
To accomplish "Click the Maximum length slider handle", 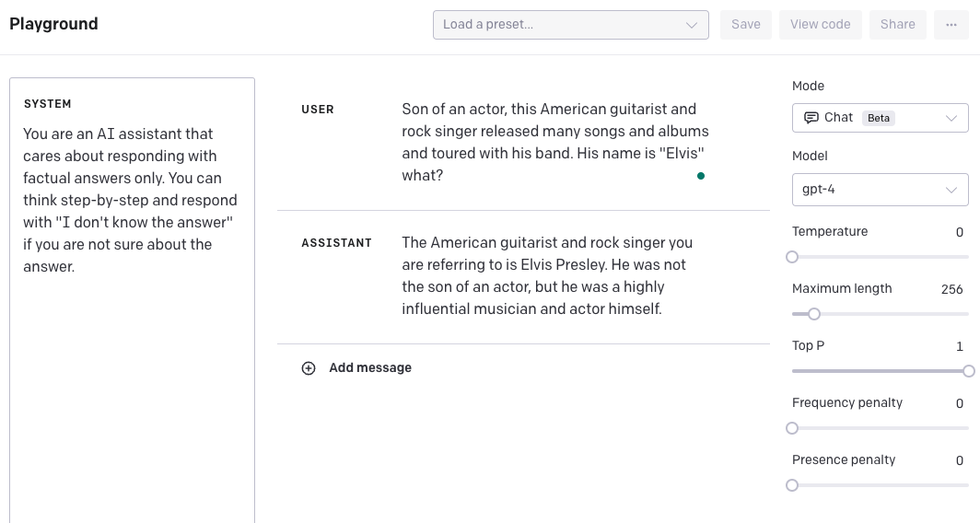I will tap(814, 314).
